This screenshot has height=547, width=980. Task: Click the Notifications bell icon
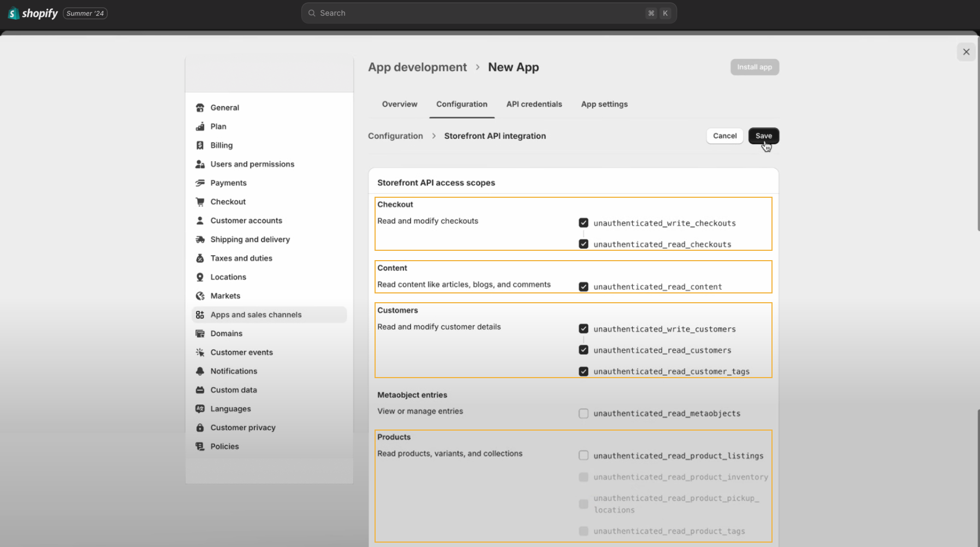[200, 371]
